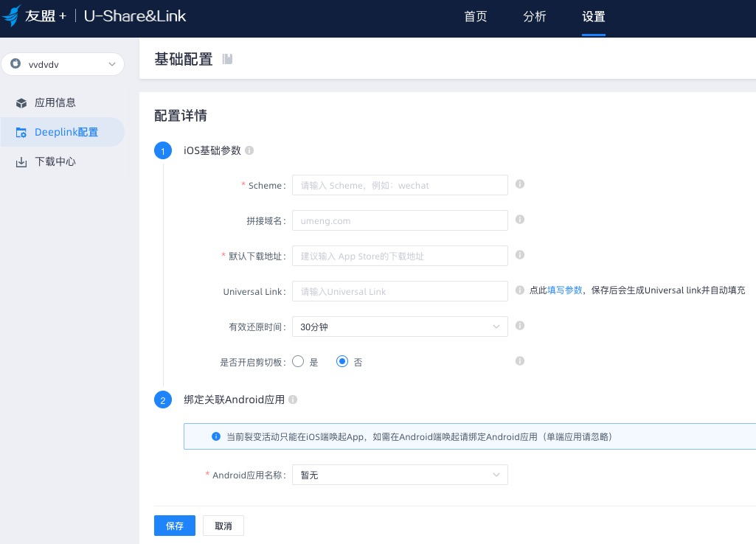Focus the Scheme input field
This screenshot has height=544, width=756.
400,185
